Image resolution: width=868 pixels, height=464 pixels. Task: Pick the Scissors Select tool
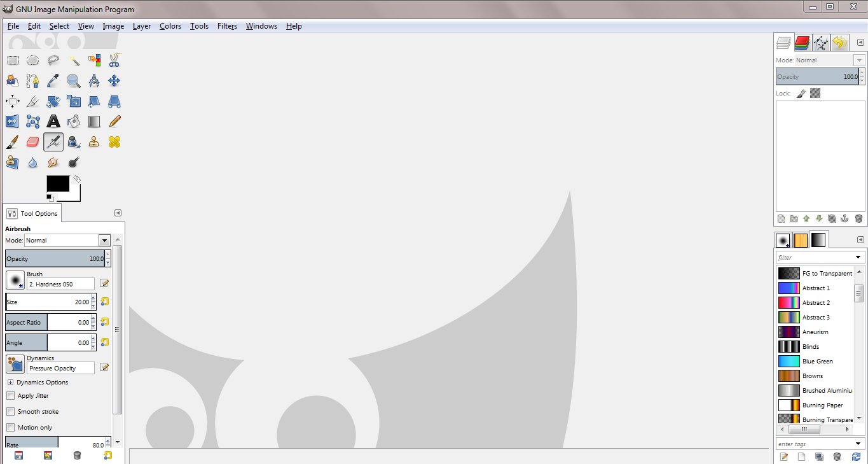click(x=114, y=60)
